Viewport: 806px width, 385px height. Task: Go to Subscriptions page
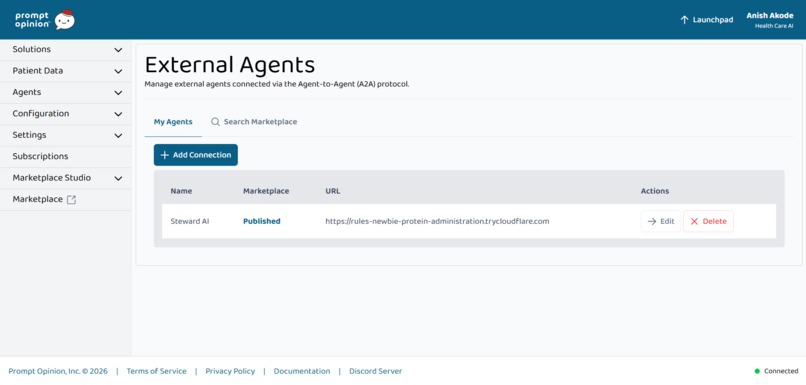point(65,156)
